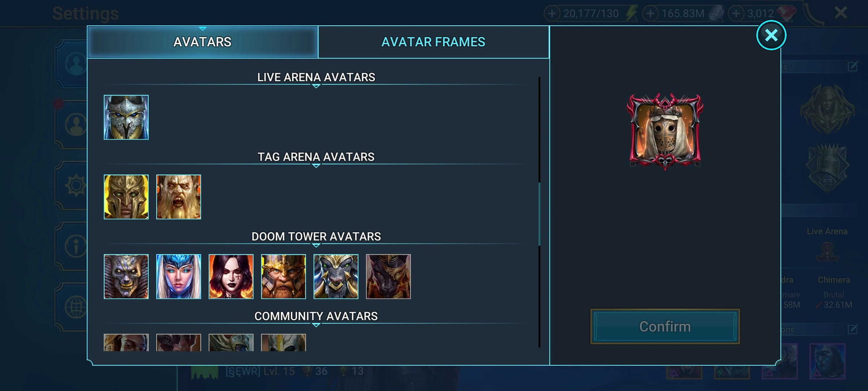Viewport: 868px width, 391px height.
Task: Select the owl-helmed Live Arena avatar
Action: pyautogui.click(x=126, y=117)
